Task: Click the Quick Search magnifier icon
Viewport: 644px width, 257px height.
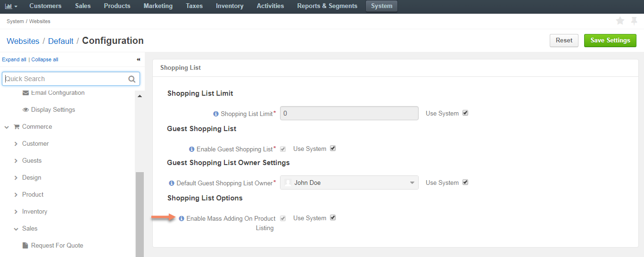Action: click(x=132, y=79)
